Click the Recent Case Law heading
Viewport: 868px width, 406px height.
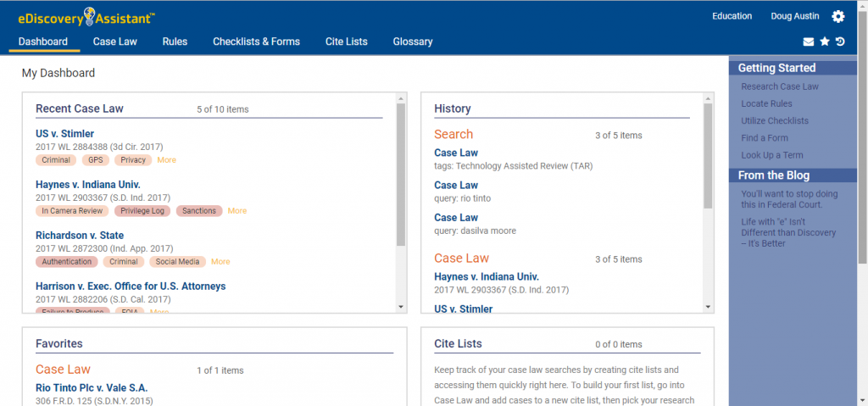(80, 108)
